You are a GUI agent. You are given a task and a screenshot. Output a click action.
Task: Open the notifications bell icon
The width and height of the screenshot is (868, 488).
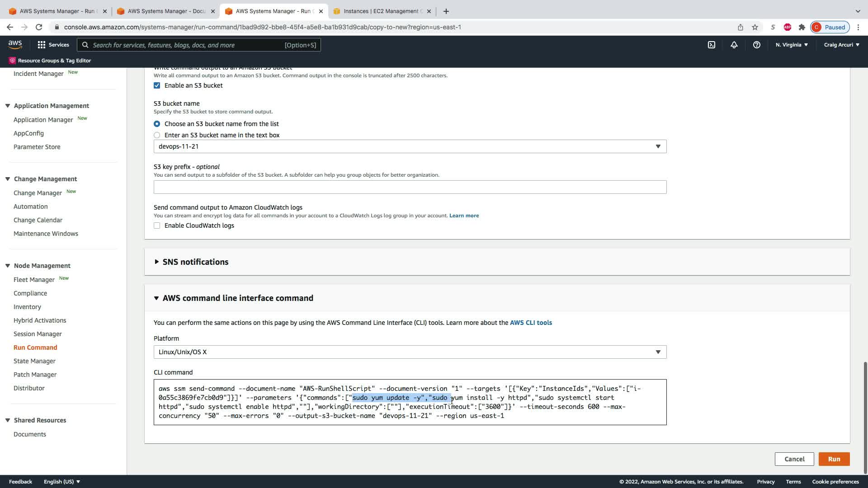[734, 45]
